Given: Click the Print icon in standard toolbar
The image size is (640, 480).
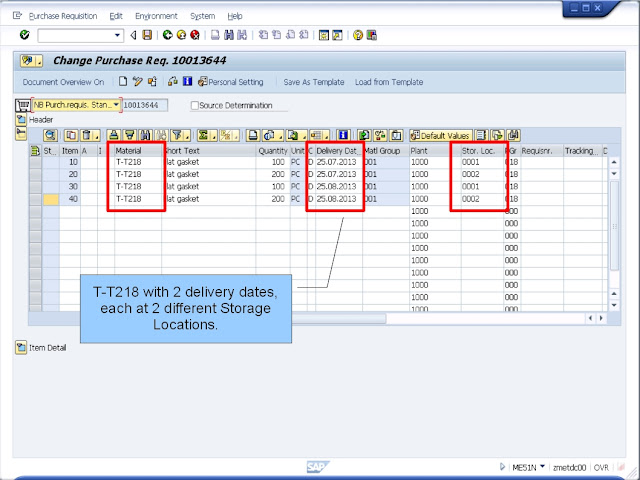Looking at the screenshot, I should pos(215,35).
